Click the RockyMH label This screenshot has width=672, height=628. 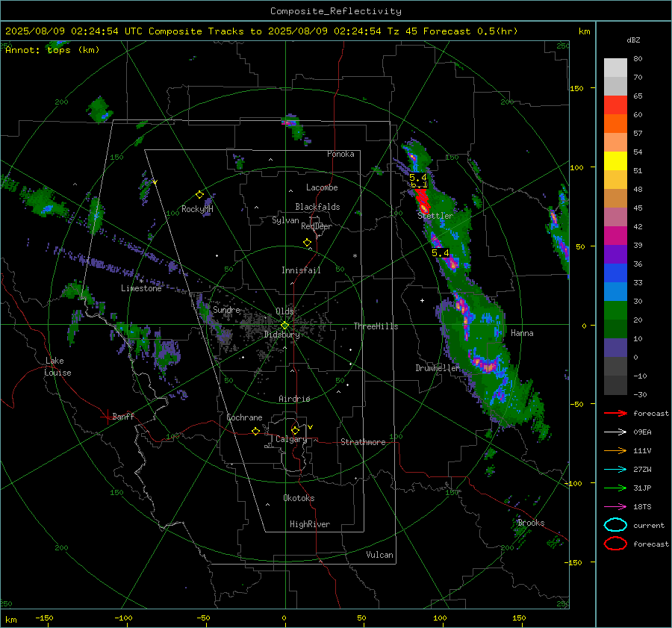pos(197,209)
